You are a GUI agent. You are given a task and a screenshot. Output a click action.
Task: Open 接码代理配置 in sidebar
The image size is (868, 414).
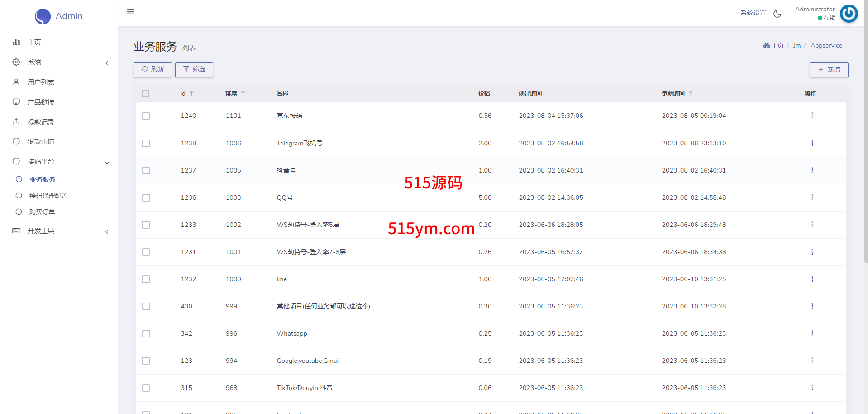48,196
